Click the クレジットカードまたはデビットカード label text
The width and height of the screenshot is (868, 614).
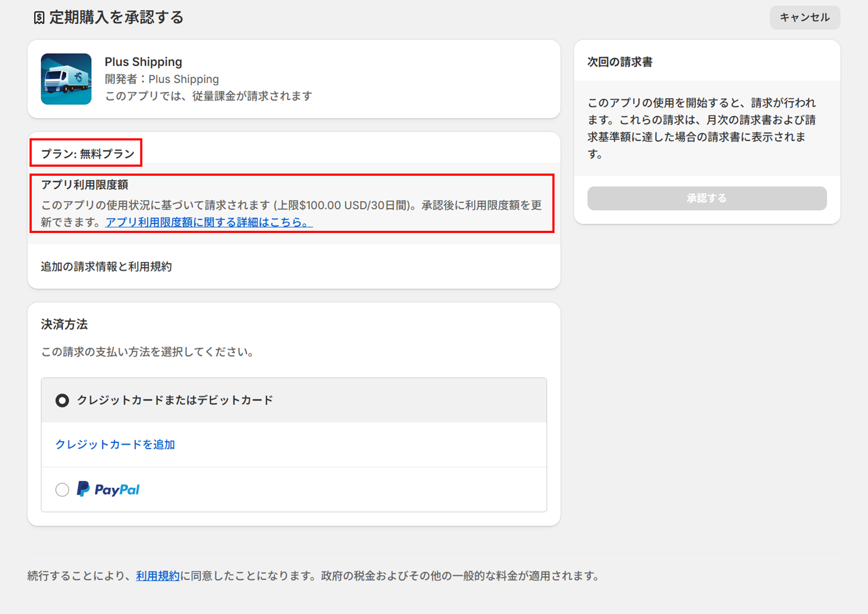[x=175, y=400]
